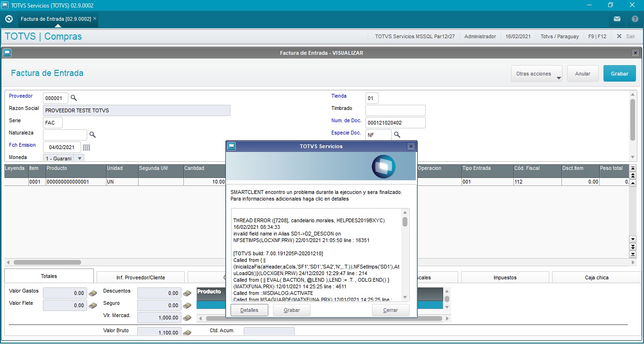
Task: Open the mail envelope icon in header
Action: tap(617, 19)
